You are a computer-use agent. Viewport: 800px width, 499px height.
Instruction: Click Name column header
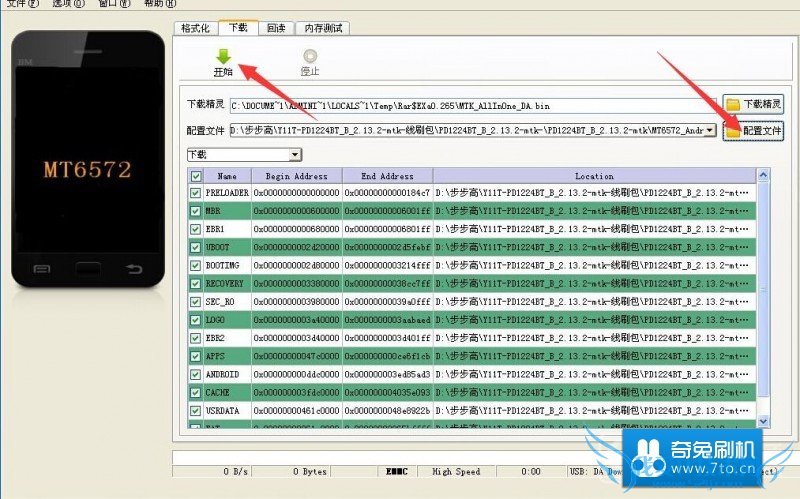point(227,176)
